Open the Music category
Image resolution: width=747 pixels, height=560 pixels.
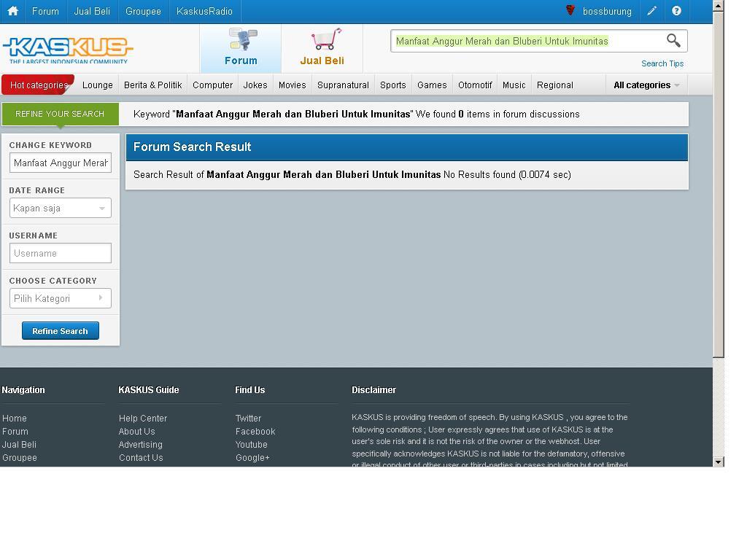tap(514, 85)
